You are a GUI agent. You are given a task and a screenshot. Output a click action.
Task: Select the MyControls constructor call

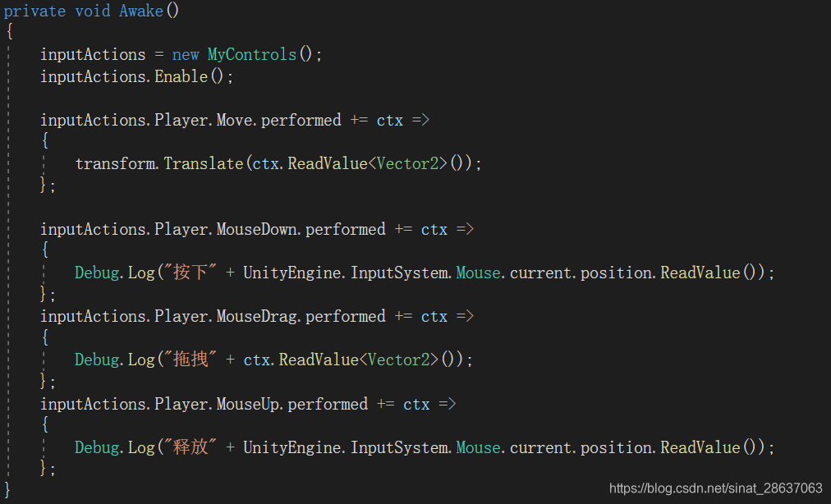pos(250,54)
